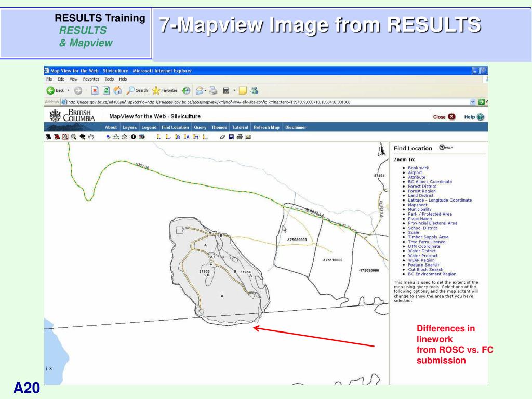
Task: Click into the browser address URL field
Action: (268, 102)
